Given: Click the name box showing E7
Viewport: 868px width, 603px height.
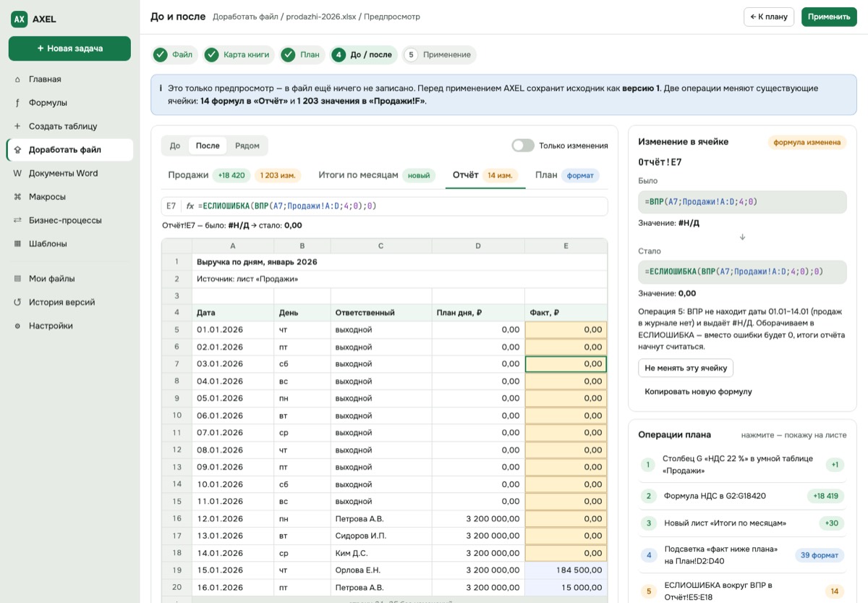Looking at the screenshot, I should point(171,206).
